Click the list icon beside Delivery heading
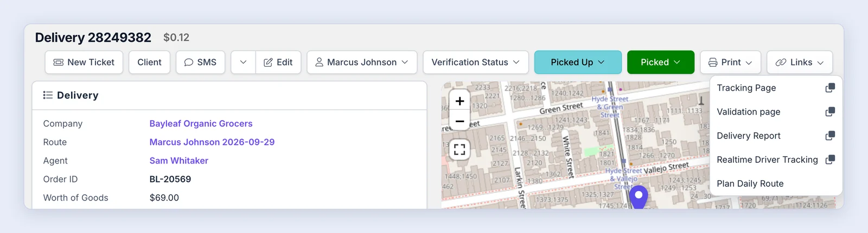Screen dimensions: 868x233 coord(48,95)
